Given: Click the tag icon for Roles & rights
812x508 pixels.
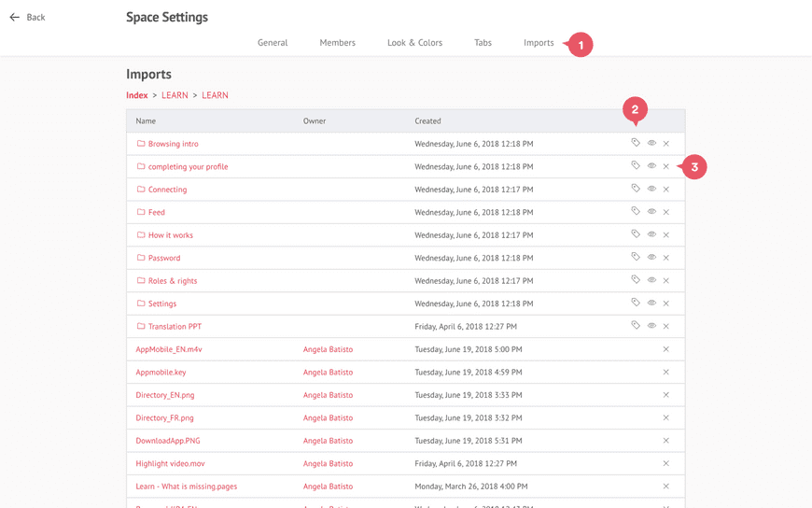Looking at the screenshot, I should point(636,279).
